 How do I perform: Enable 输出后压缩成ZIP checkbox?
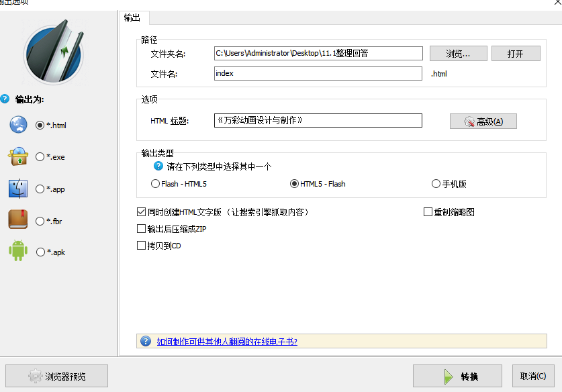[x=141, y=229]
